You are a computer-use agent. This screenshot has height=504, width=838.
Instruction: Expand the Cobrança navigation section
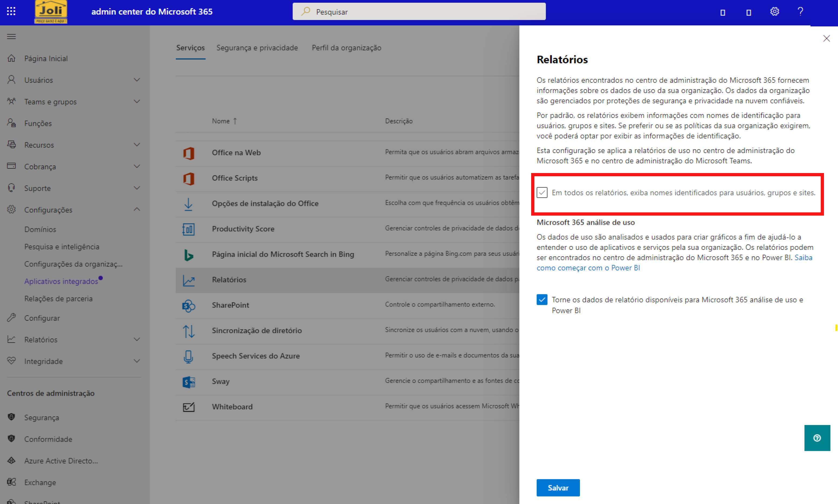(136, 166)
